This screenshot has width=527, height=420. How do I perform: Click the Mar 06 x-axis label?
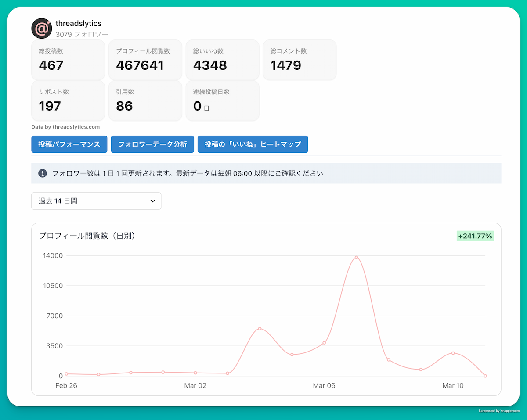[324, 386]
